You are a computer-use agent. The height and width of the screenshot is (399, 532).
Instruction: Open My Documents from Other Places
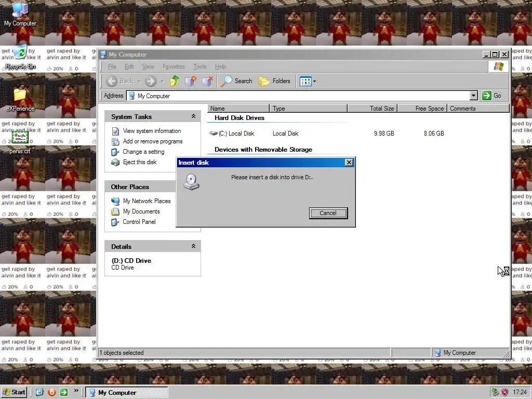point(141,212)
